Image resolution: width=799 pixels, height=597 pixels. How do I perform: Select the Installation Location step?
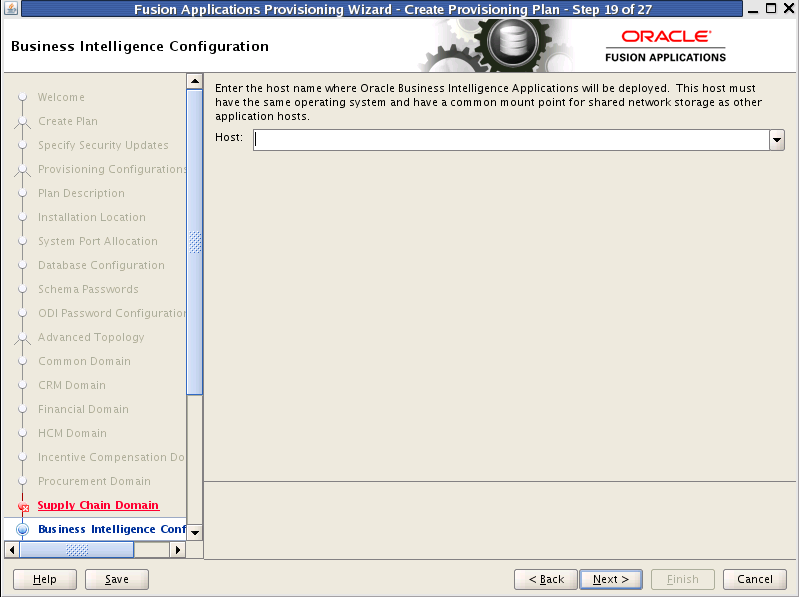click(92, 217)
